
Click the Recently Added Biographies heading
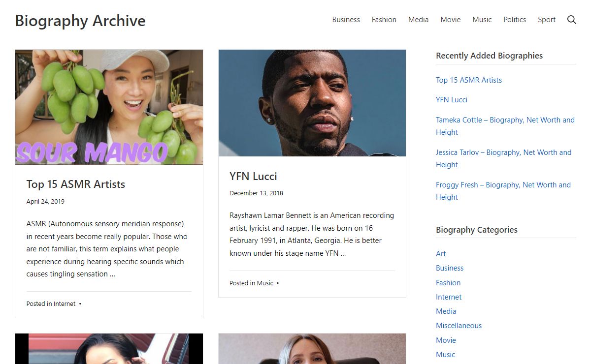pyautogui.click(x=490, y=56)
